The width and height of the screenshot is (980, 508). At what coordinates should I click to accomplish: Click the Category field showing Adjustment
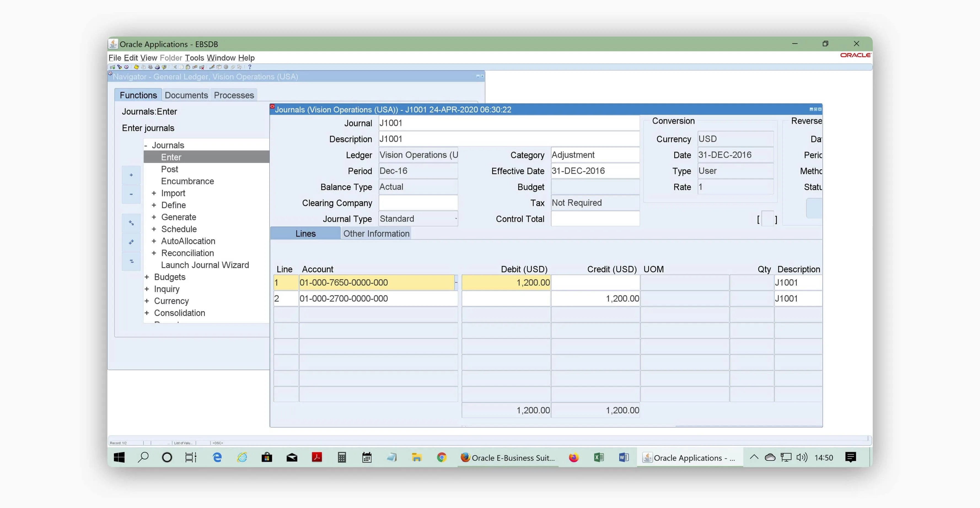tap(595, 155)
